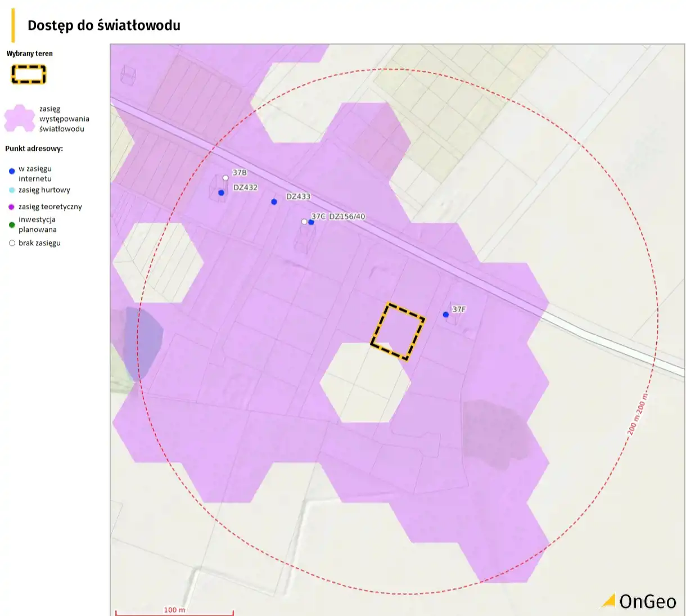Click the blue marker labeled DZ156/40

click(x=312, y=222)
